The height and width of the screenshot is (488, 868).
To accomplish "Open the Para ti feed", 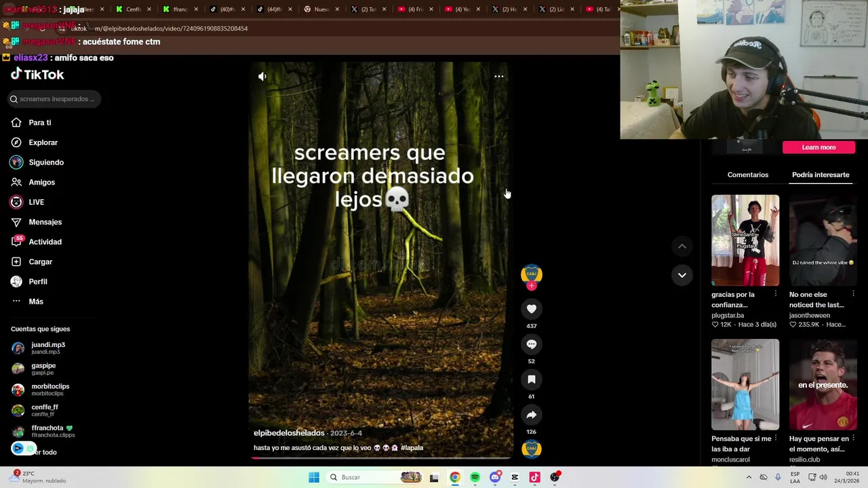I will point(40,123).
